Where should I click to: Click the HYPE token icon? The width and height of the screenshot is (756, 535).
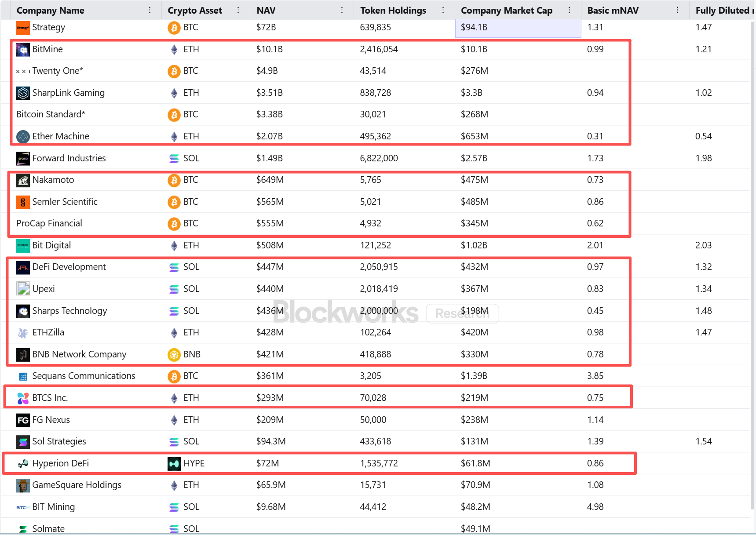[174, 464]
